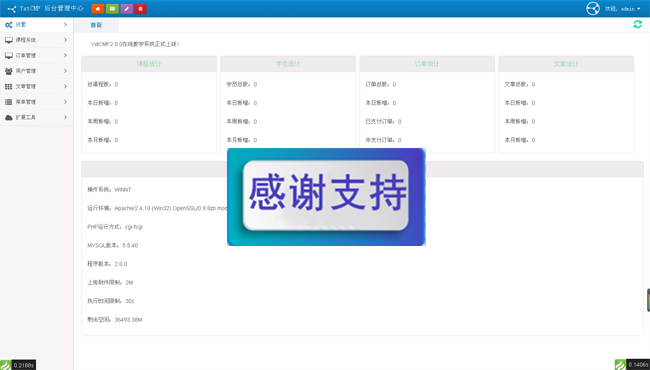The height and width of the screenshot is (370, 650).
Task: Click the PHP运行方式: cgi-fcgi line
Action: pyautogui.click(x=115, y=227)
